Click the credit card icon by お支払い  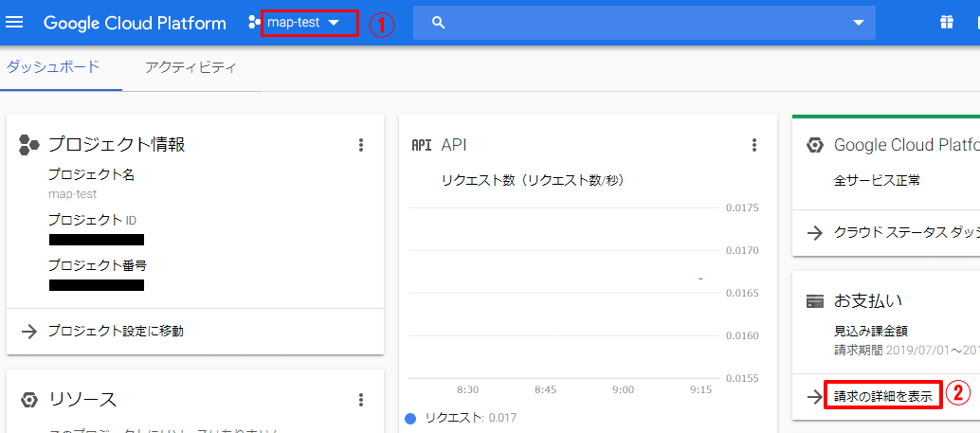click(x=814, y=301)
